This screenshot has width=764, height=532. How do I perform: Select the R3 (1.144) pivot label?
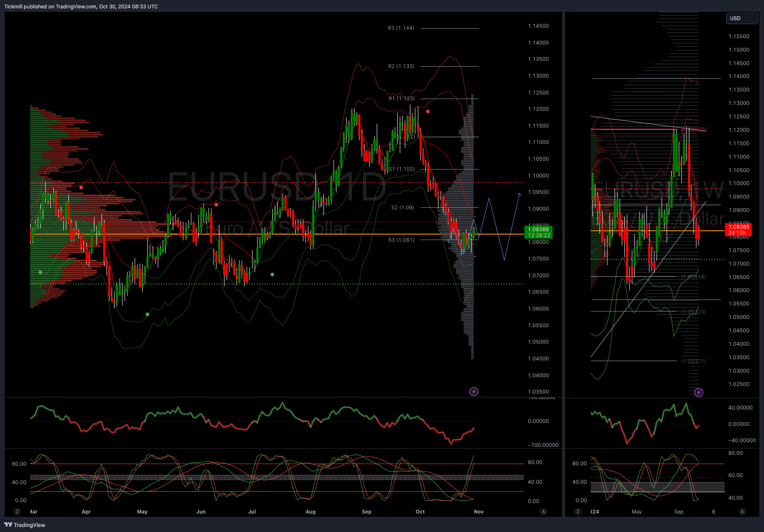tap(401, 28)
